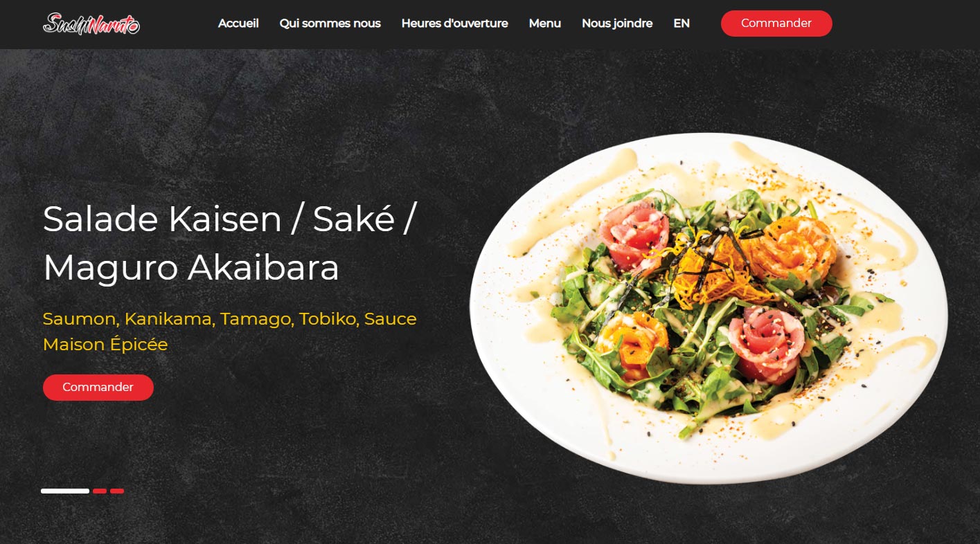Click the Salade Kaisen heading text
The width and height of the screenshot is (980, 544).
tap(230, 243)
